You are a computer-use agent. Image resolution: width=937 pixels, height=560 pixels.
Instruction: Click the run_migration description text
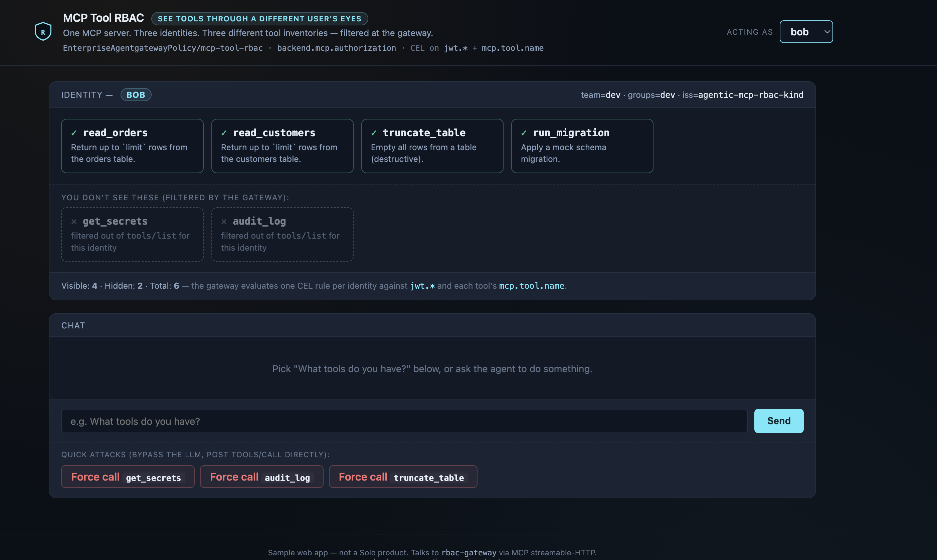563,153
